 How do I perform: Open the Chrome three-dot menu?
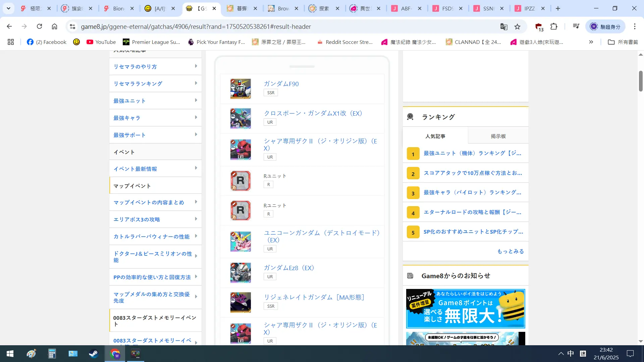point(635,26)
